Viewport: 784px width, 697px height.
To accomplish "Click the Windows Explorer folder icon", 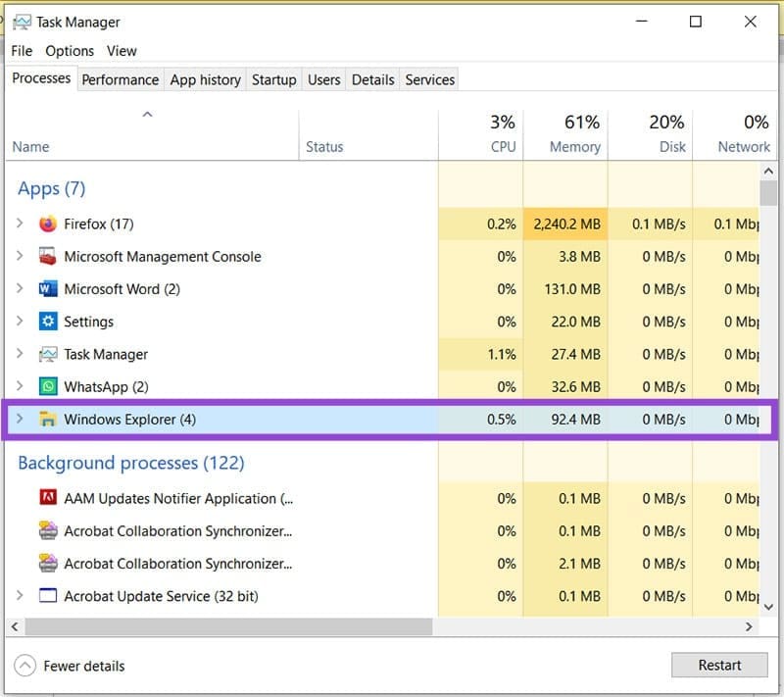I will 48,420.
